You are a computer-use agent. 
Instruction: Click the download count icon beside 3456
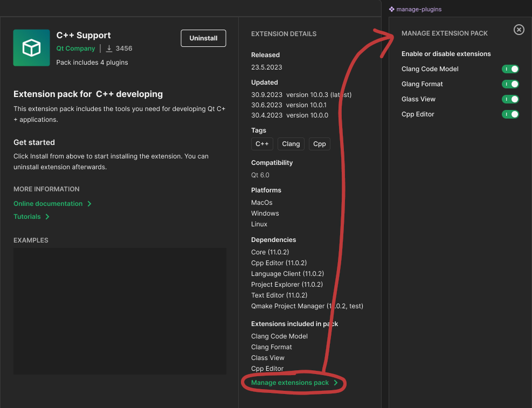click(x=109, y=49)
